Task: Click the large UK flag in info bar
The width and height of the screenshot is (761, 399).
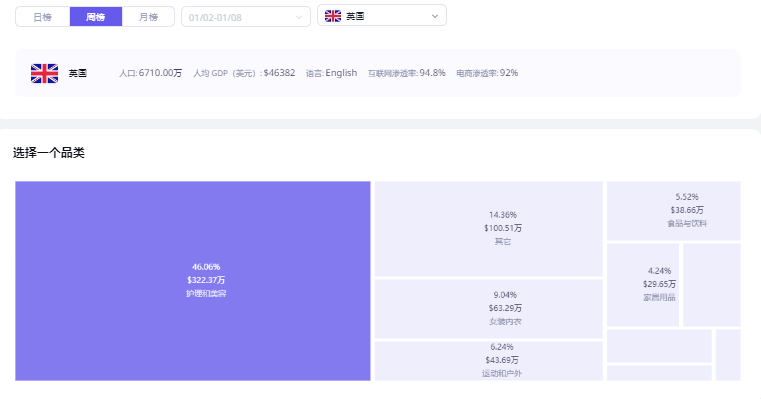Action: (44, 73)
